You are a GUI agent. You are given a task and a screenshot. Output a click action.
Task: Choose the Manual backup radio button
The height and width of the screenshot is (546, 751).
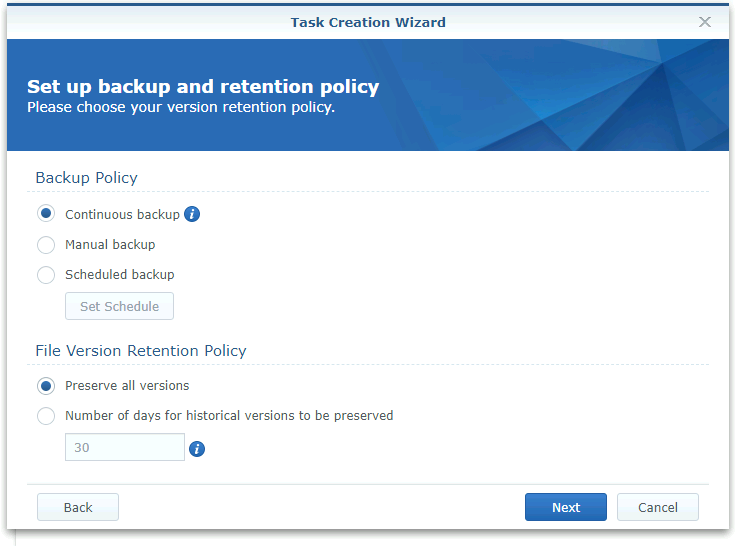46,244
